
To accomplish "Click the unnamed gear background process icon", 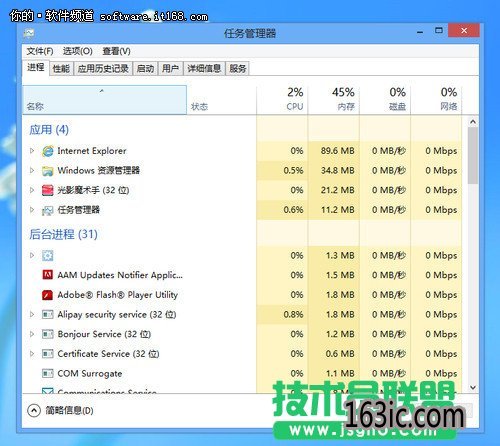I will (48, 256).
